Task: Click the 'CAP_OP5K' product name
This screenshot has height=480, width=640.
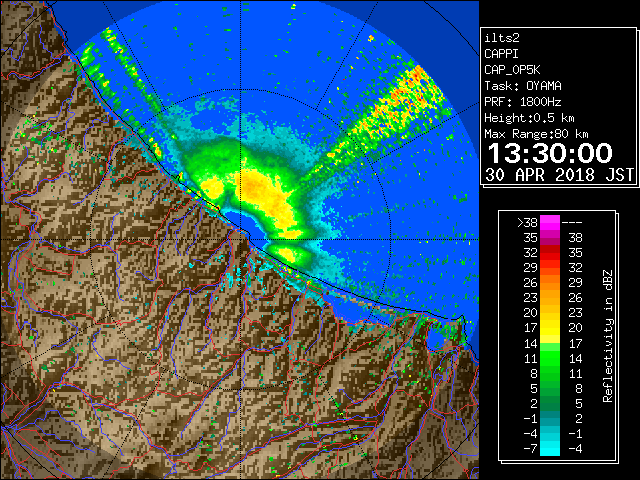Action: 512,70
